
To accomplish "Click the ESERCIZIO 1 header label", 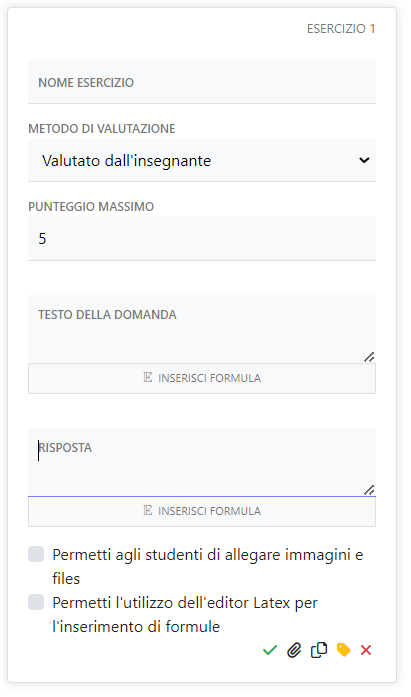I will pos(341,29).
